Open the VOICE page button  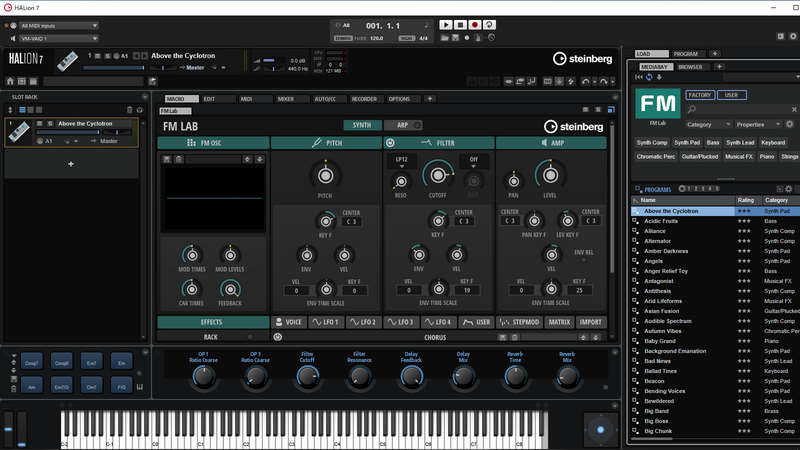[289, 322]
